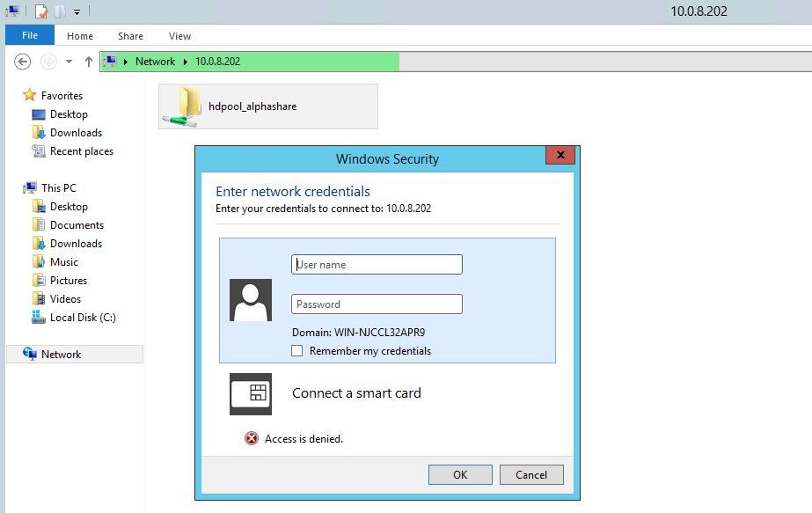
Task: Open the recent locations dropdown arrow
Action: (69, 62)
